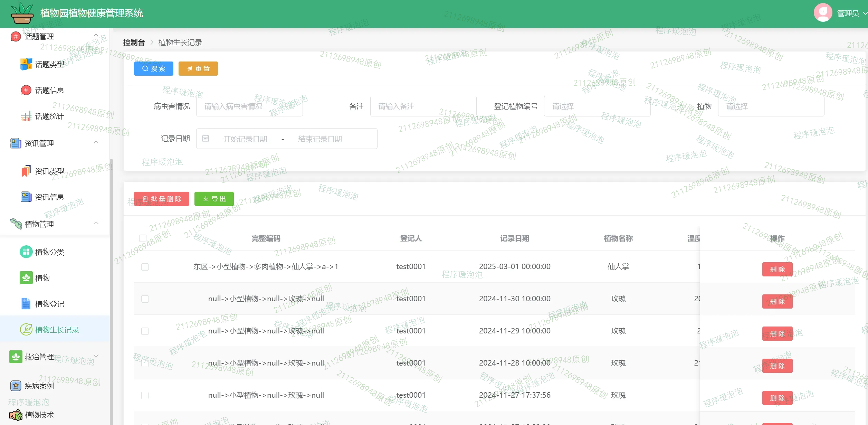The image size is (868, 425).
Task: Toggle the select-all checkbox in table header
Action: 143,238
